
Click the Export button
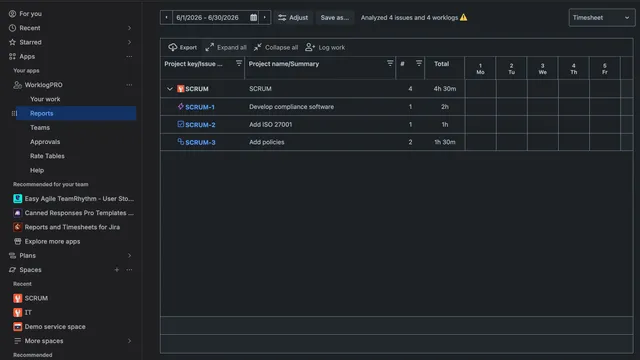point(182,47)
